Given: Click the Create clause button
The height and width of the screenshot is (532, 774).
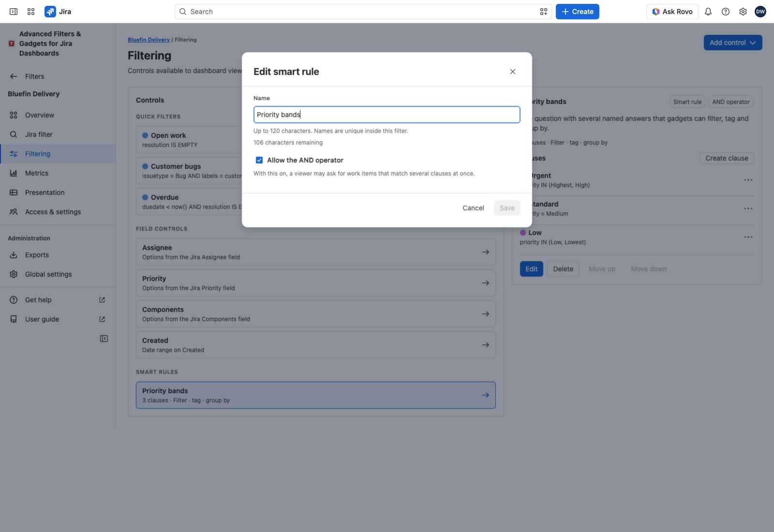Looking at the screenshot, I should (727, 158).
